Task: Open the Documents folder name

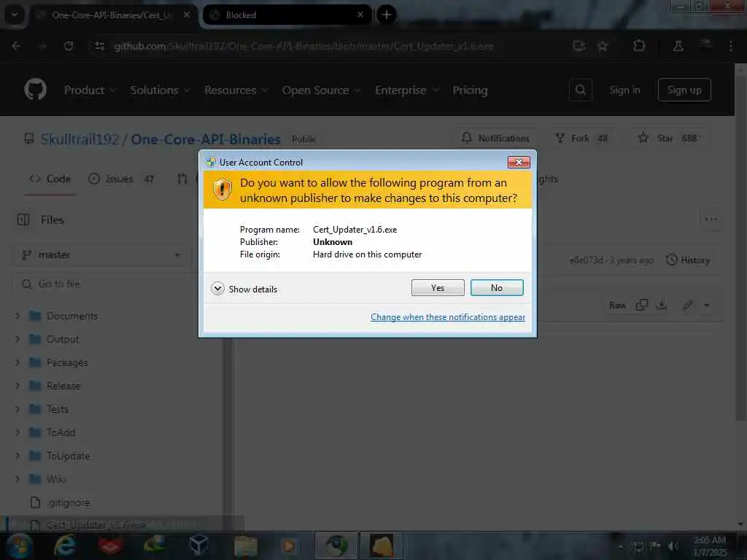Action: [72, 316]
